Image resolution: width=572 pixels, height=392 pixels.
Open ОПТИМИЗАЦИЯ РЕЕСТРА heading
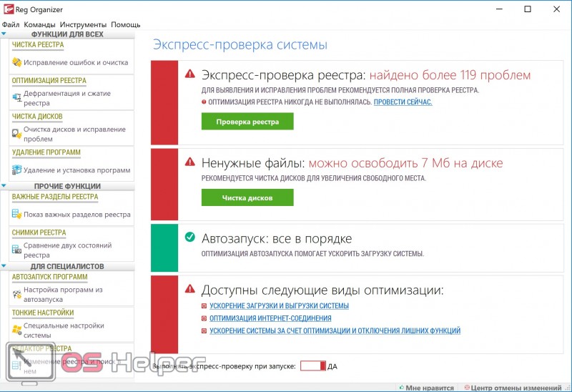(49, 80)
